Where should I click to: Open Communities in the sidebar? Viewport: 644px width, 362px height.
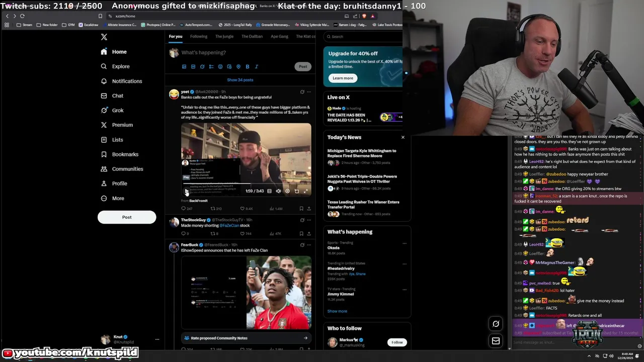point(122,169)
